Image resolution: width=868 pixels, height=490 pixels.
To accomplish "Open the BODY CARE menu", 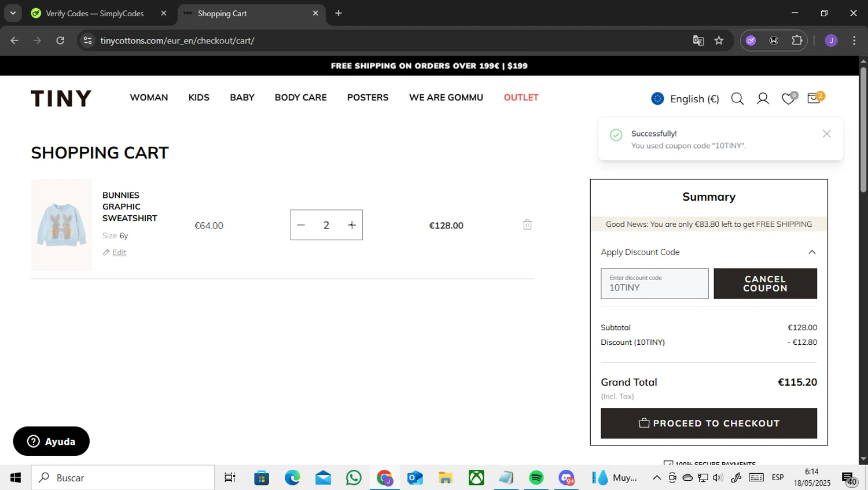I will coord(301,98).
